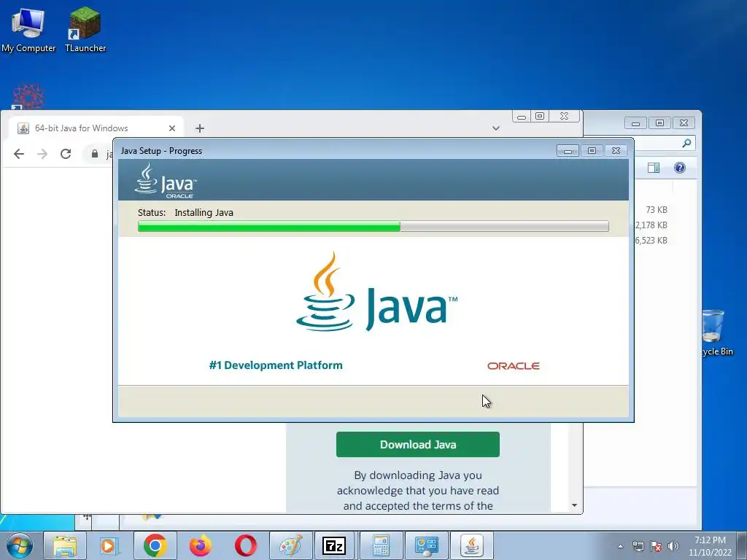Launch Firefox from the taskbar
The height and width of the screenshot is (560, 747).
click(200, 545)
